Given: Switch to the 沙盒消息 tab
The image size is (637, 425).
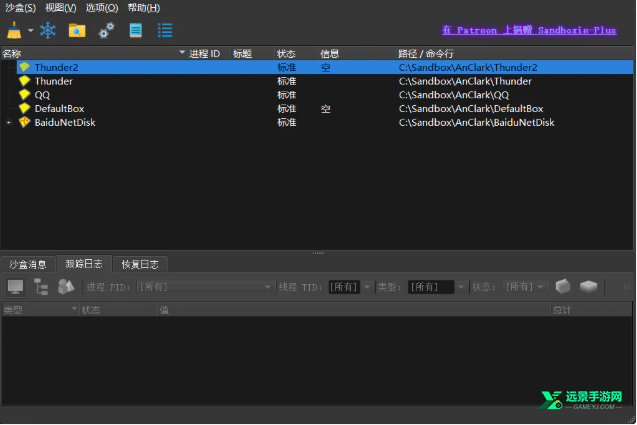Looking at the screenshot, I should [x=28, y=265].
